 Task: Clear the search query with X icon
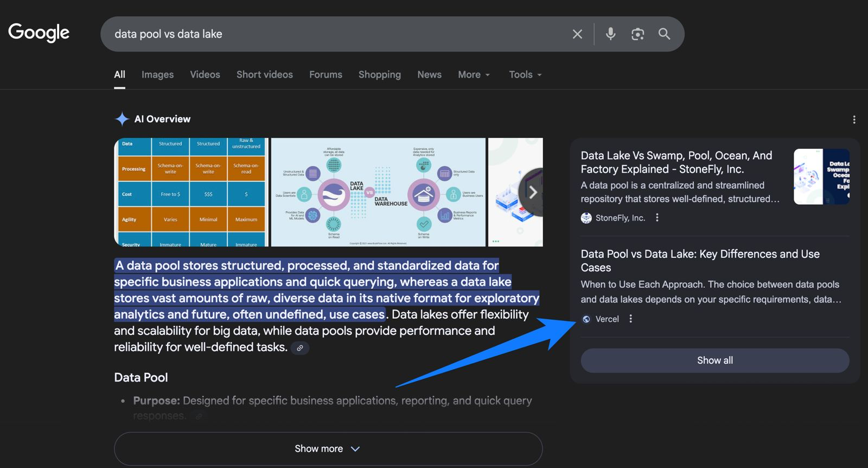tap(577, 34)
